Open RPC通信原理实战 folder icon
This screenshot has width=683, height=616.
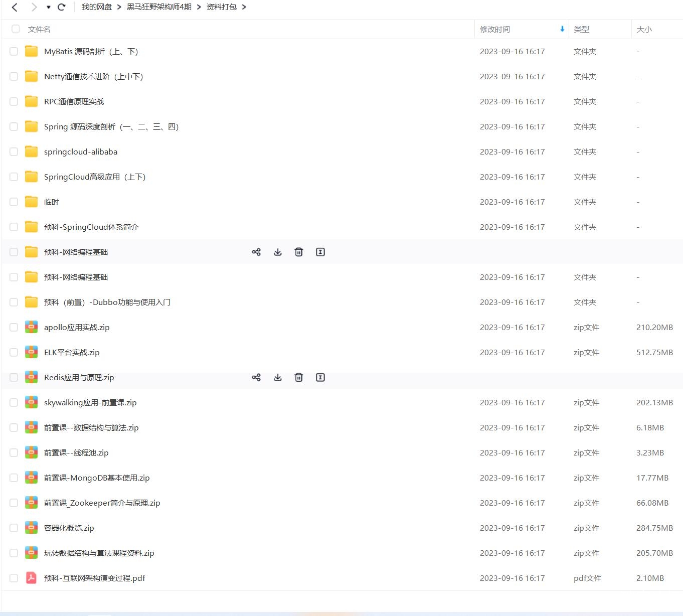coord(32,101)
